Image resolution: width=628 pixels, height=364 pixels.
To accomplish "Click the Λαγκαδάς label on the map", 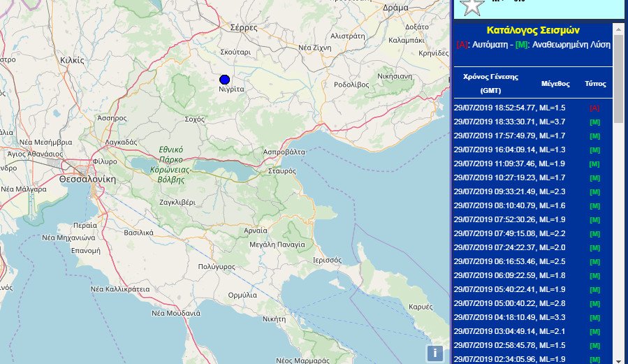I will tap(121, 142).
